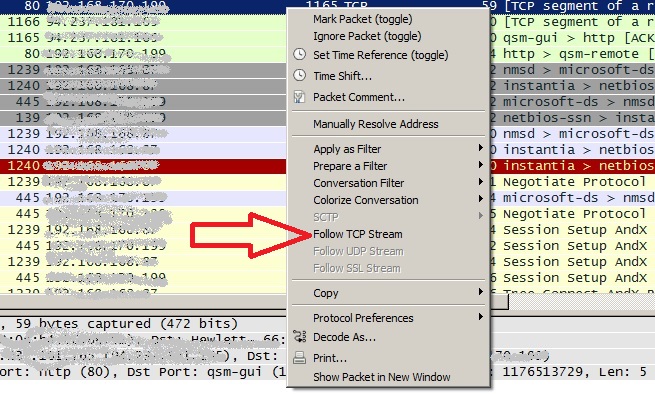This screenshot has width=655, height=394.
Task: Open the Colorize Conversation entry
Action: pos(366,200)
